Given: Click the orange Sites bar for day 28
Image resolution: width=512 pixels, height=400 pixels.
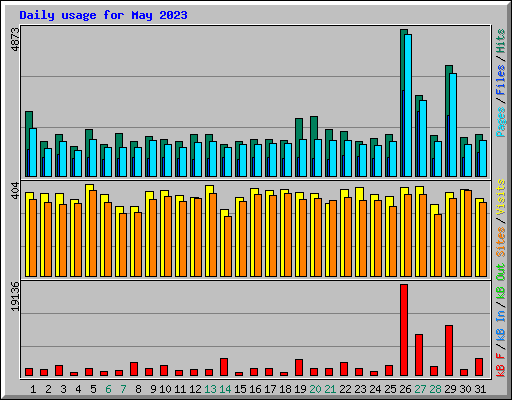Looking at the screenshot, I should [438, 245].
